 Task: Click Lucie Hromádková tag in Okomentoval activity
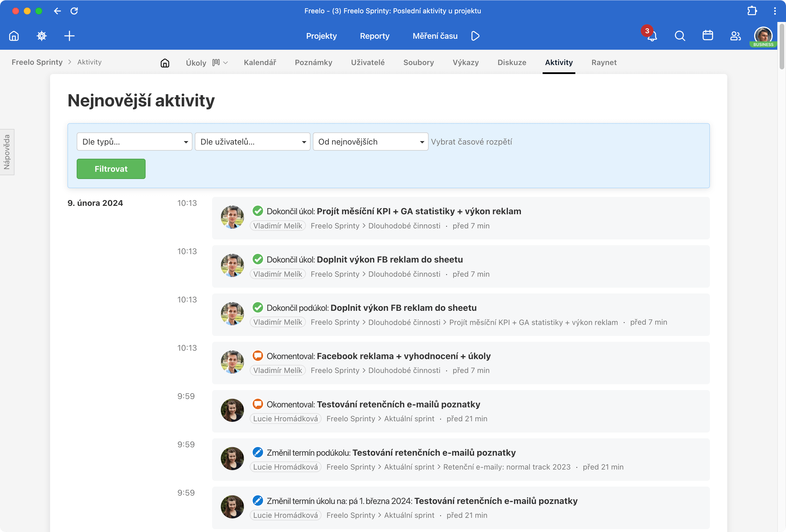(285, 419)
